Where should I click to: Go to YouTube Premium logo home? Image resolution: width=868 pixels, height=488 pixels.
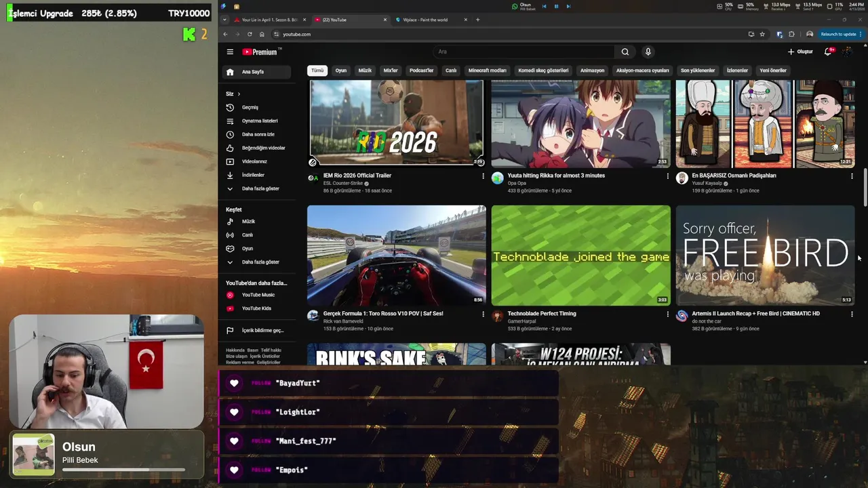(261, 52)
